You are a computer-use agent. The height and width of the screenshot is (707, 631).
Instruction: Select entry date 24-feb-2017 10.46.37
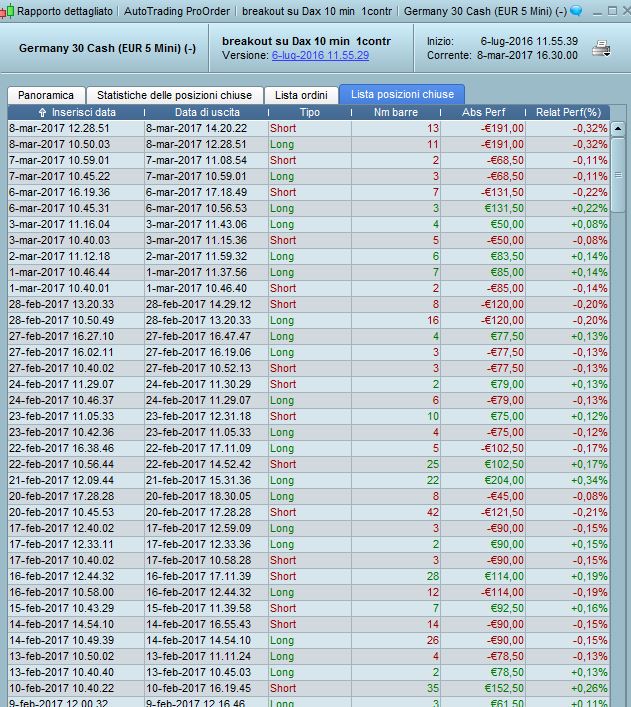(x=61, y=400)
